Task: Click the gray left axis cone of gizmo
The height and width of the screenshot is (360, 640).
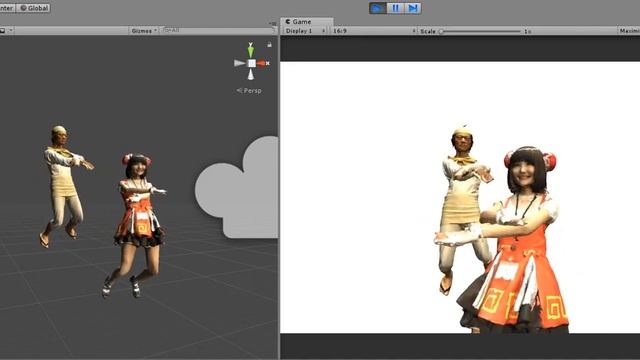Action: 240,63
